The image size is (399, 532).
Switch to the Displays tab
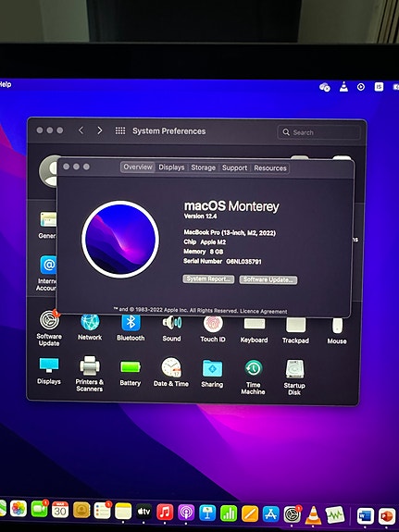[x=171, y=167]
